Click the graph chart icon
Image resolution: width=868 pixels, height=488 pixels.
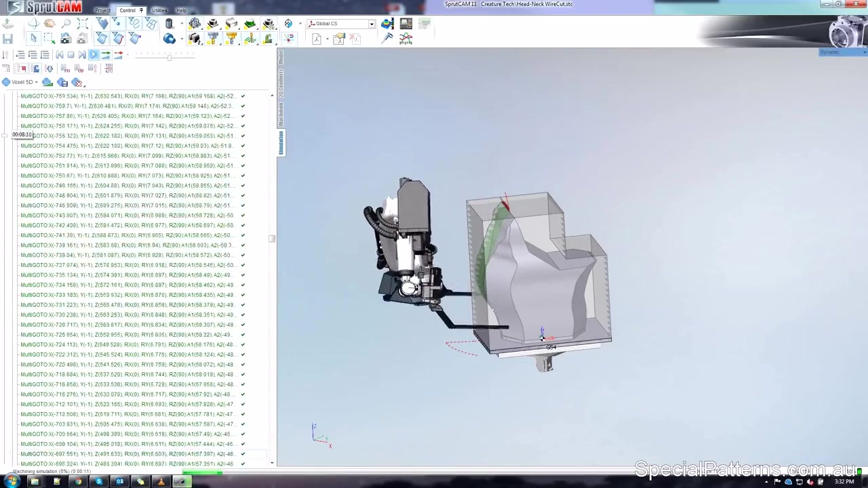(406, 39)
